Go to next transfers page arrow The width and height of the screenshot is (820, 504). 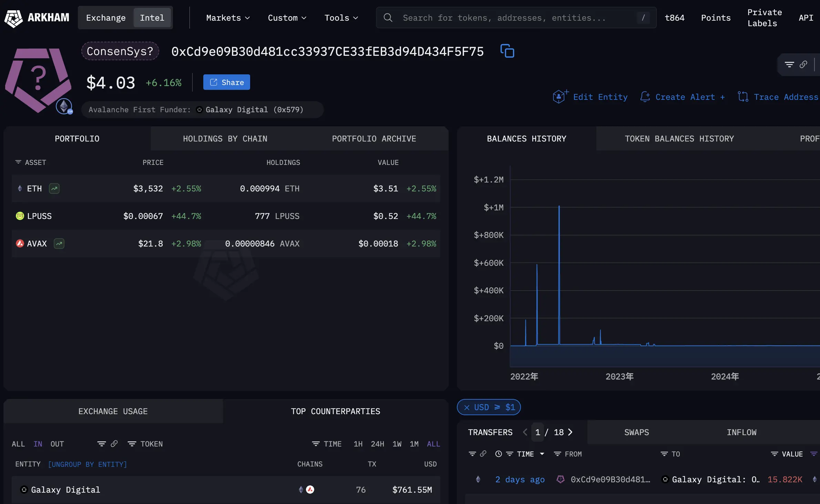click(570, 432)
